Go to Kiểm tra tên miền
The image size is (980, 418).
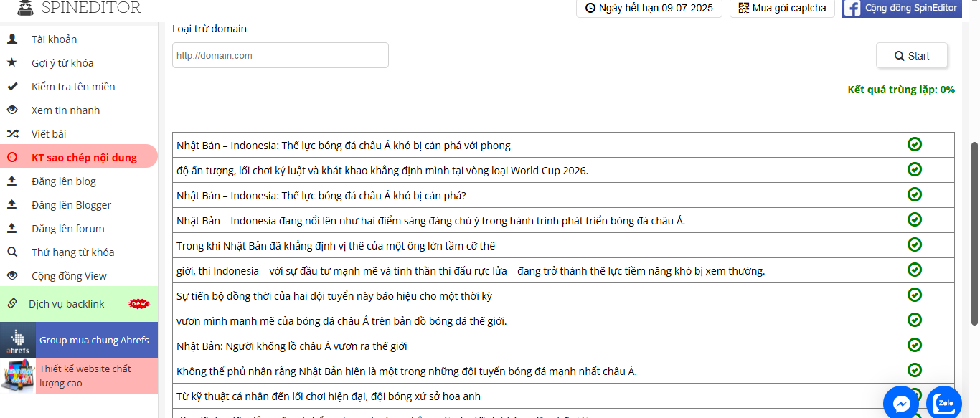tap(73, 87)
